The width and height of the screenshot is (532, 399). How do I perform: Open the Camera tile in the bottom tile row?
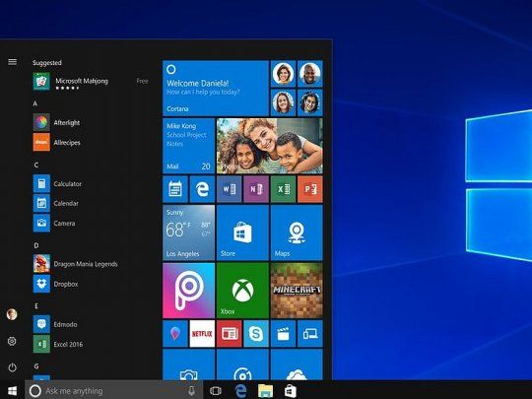point(188,365)
